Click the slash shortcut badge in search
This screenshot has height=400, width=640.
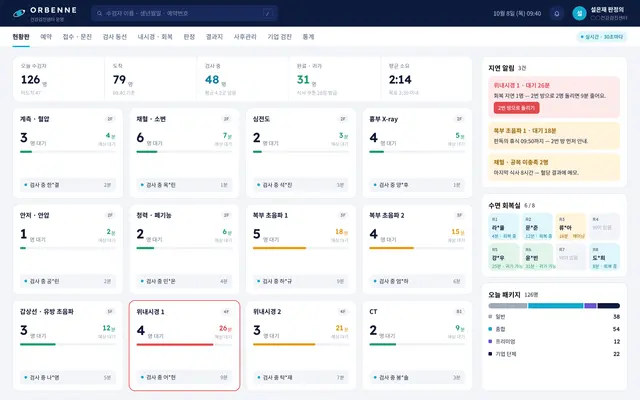tap(267, 13)
